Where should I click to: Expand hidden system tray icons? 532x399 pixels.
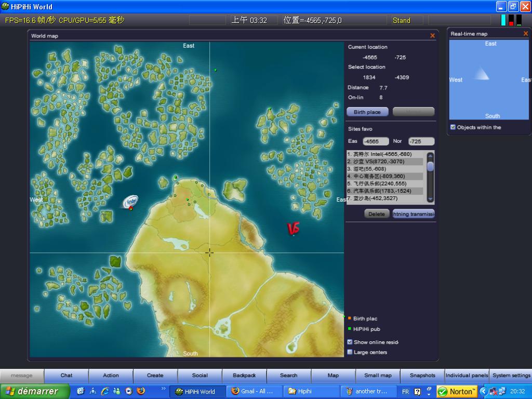tap(484, 392)
